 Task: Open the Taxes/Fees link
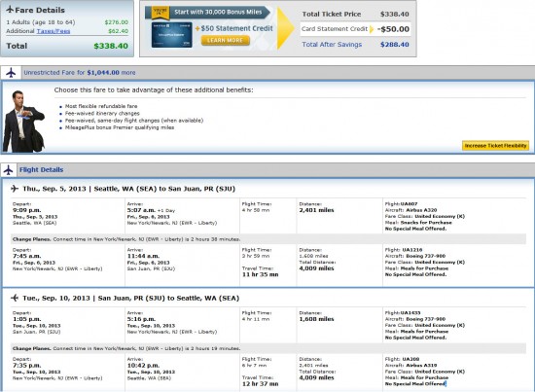tap(53, 31)
